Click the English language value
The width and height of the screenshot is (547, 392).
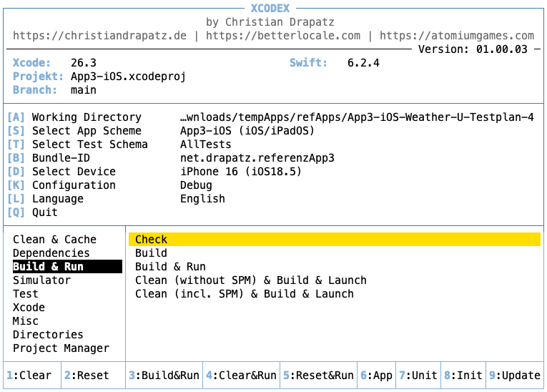point(202,199)
